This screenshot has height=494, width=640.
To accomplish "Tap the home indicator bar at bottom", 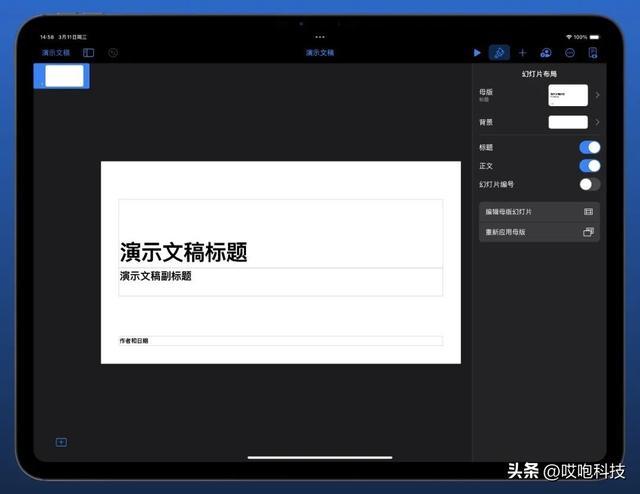I will click(320, 458).
